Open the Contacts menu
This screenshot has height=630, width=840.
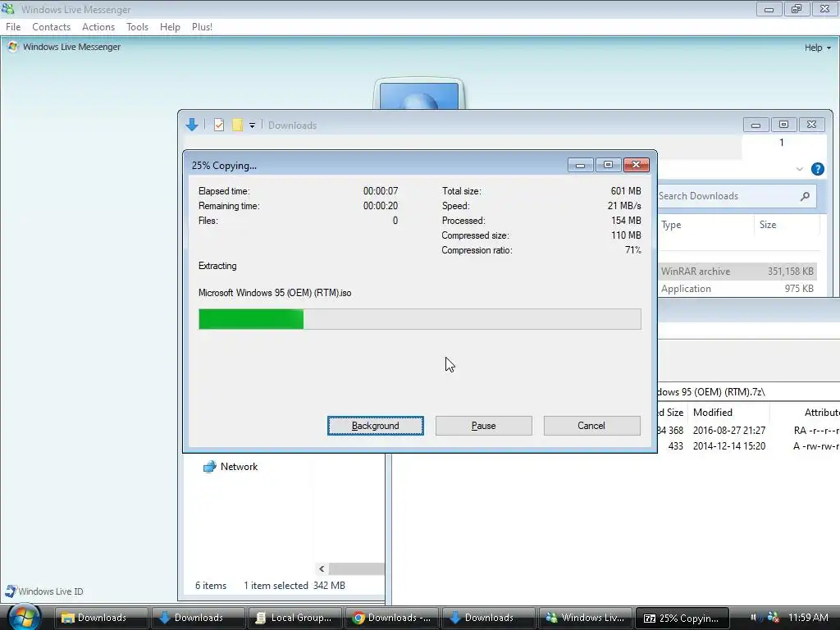pos(51,27)
